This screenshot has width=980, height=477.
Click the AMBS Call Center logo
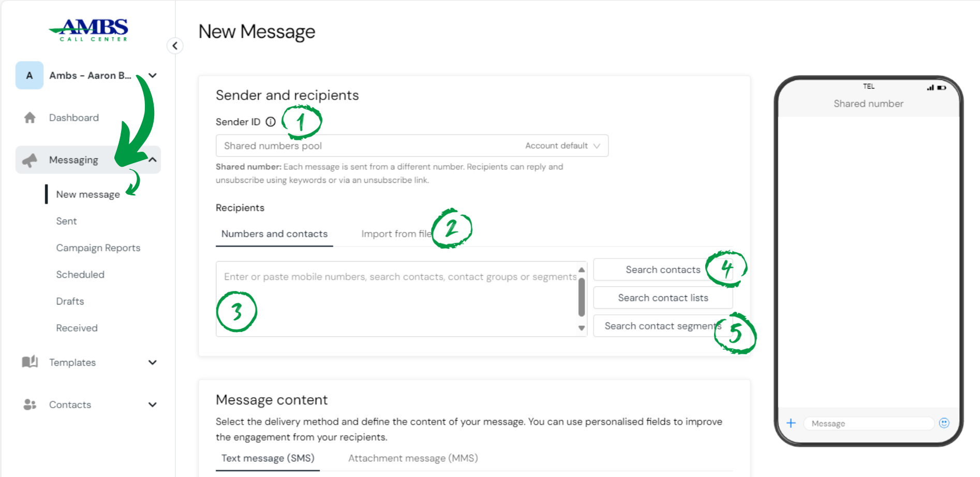pos(89,30)
